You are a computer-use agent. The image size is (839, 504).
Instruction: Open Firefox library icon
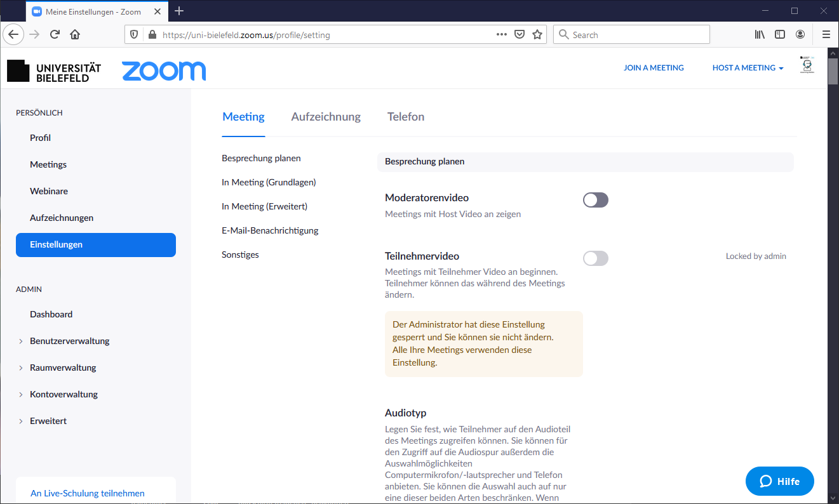[x=760, y=35]
